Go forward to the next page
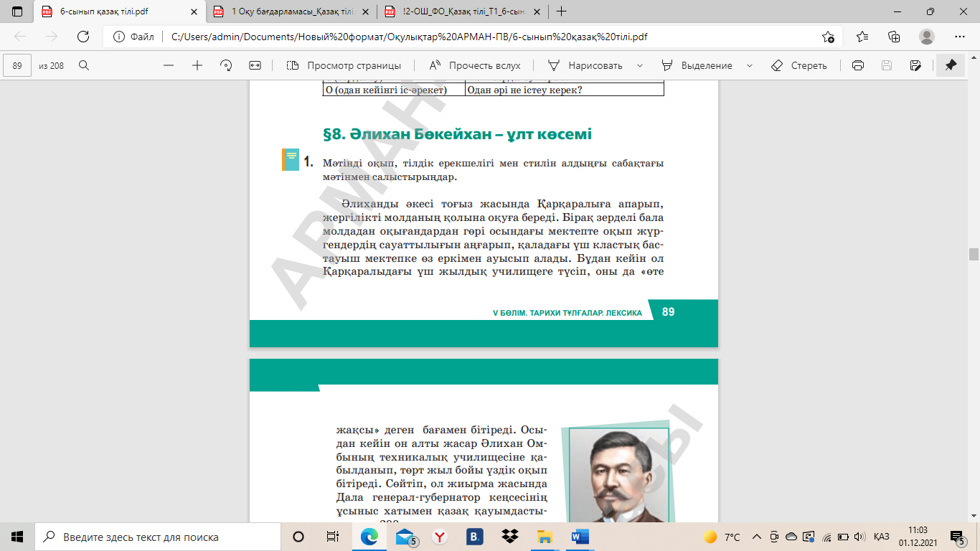Viewport: 980px width, 551px height. pyautogui.click(x=52, y=37)
